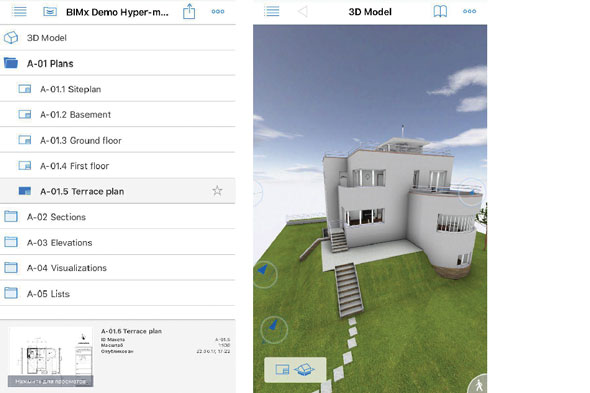Click the BIMx Demo Hyper-m... title

pos(117,12)
